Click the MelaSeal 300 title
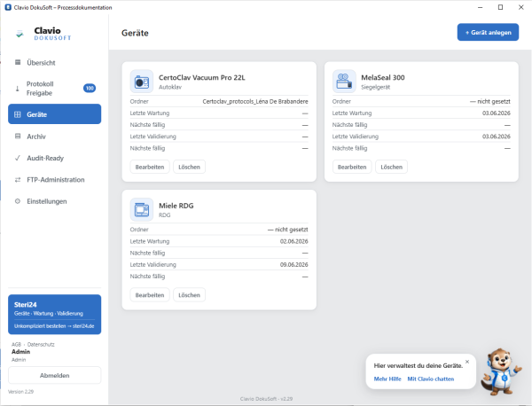This screenshot has width=532, height=406. pyautogui.click(x=383, y=78)
